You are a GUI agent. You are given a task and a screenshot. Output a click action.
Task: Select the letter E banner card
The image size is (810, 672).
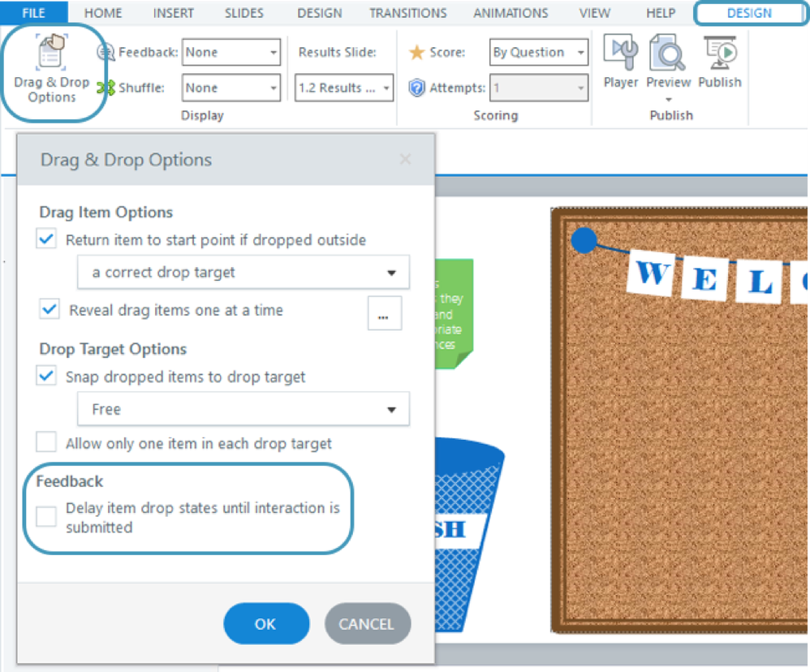[705, 278]
